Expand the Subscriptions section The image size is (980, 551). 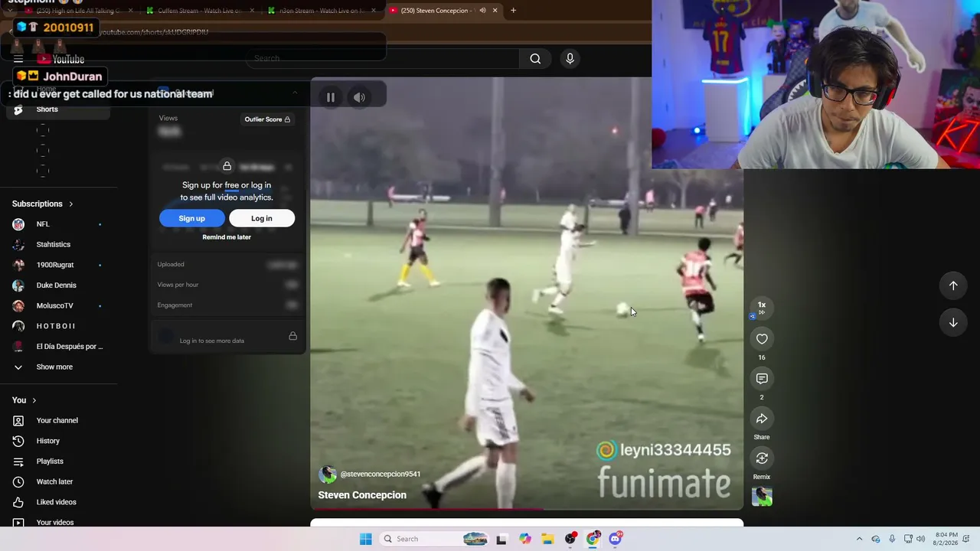pyautogui.click(x=43, y=204)
